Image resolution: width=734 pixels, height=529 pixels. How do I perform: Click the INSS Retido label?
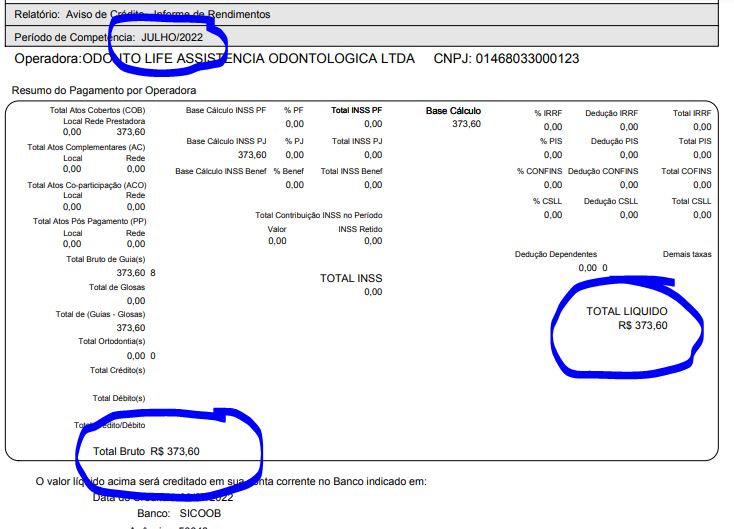tap(360, 229)
